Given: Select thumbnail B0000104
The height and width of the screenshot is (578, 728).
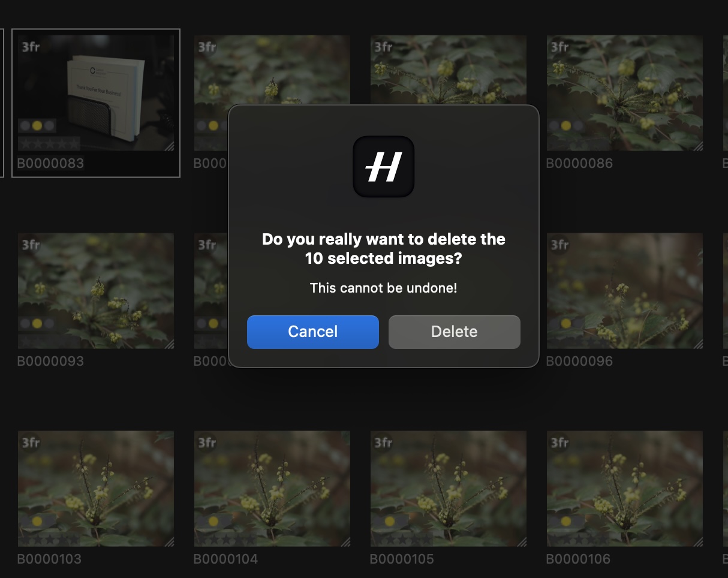Looking at the screenshot, I should [272, 489].
